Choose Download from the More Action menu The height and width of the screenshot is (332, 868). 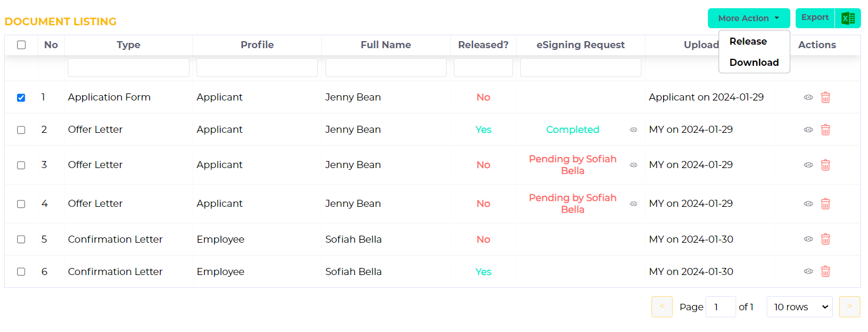point(754,62)
